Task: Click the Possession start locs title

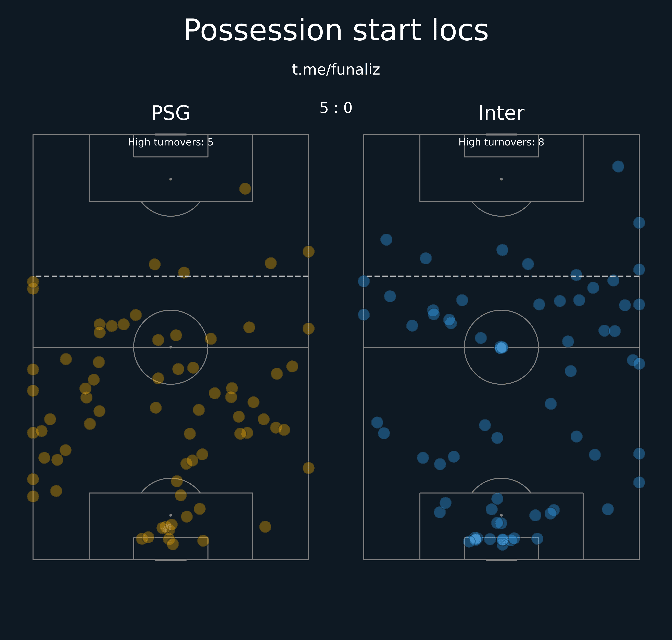Action: tap(336, 31)
